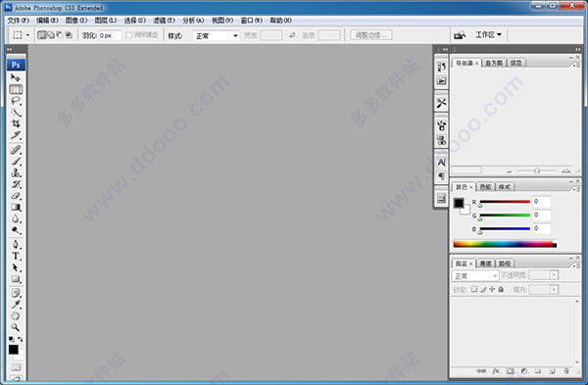
Task: Switch to the 色板 tab
Action: (x=485, y=187)
